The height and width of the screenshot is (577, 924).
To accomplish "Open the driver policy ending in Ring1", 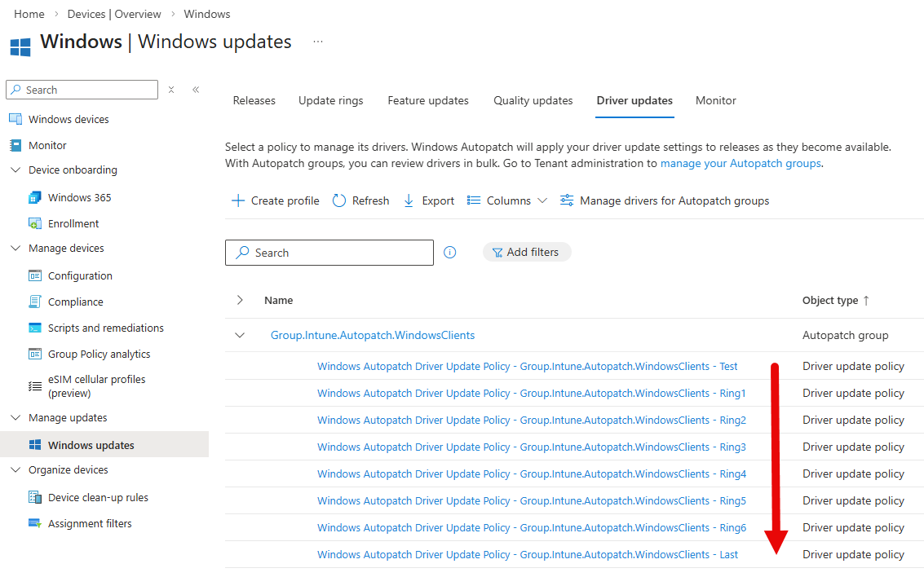I will pyautogui.click(x=532, y=394).
